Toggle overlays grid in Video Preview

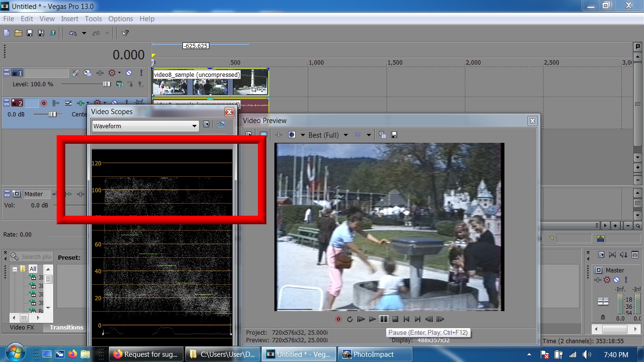coord(358,135)
